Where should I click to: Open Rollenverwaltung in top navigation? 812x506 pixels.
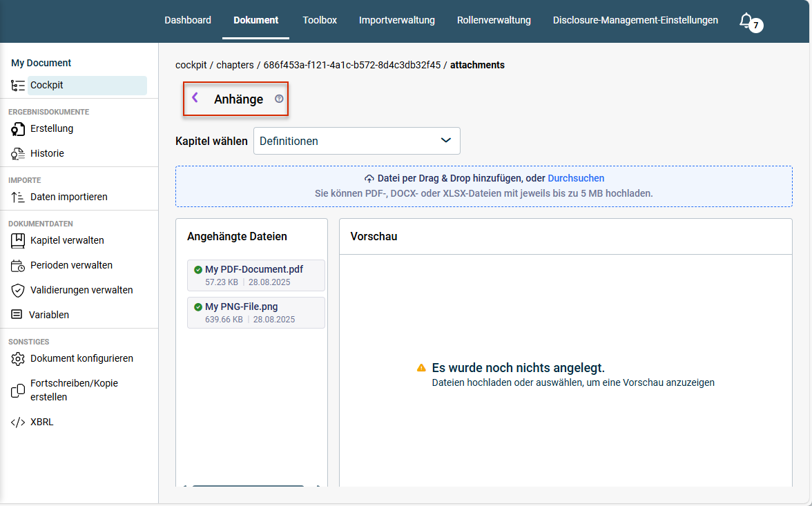pos(494,20)
